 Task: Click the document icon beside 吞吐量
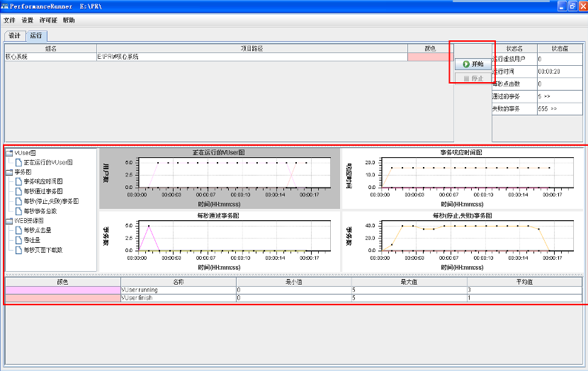pos(18,240)
